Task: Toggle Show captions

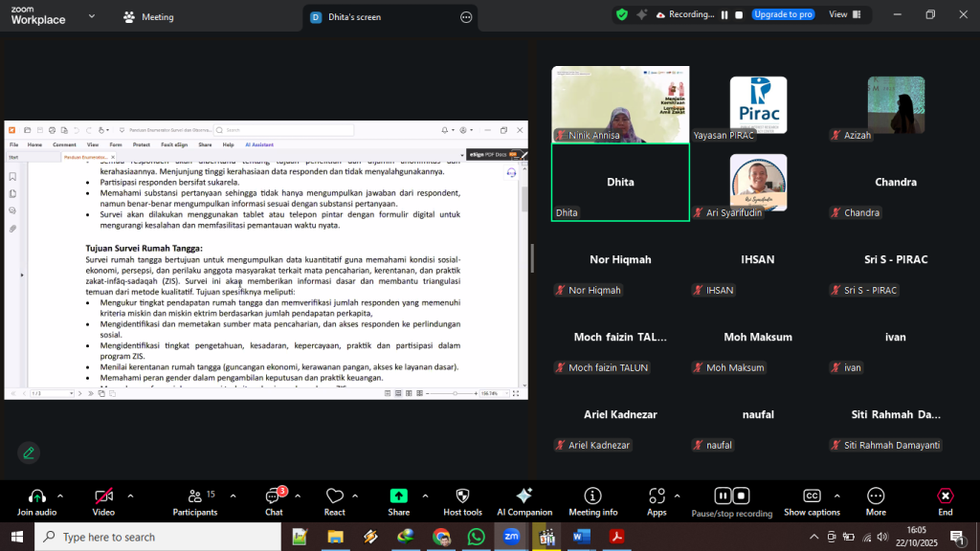Action: [812, 496]
